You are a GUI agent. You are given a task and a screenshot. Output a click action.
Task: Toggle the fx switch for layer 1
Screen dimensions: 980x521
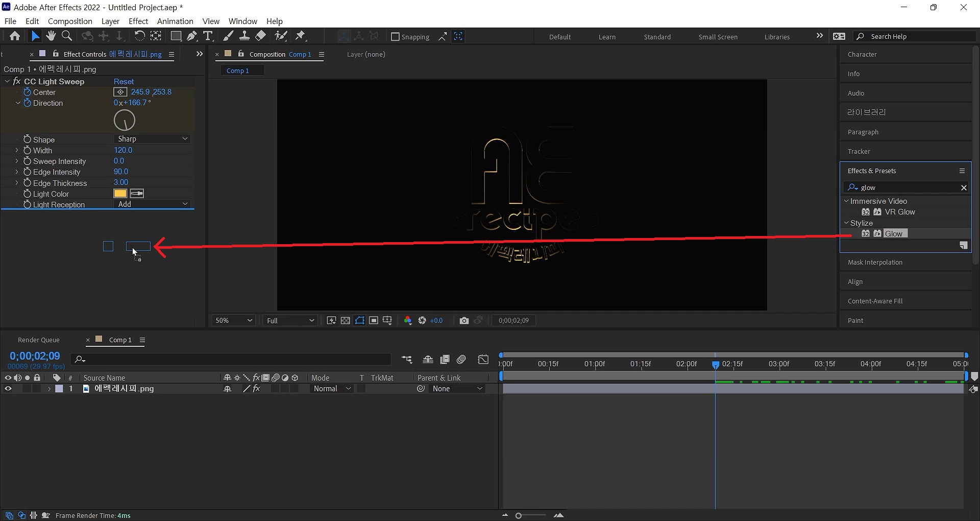tap(256, 389)
